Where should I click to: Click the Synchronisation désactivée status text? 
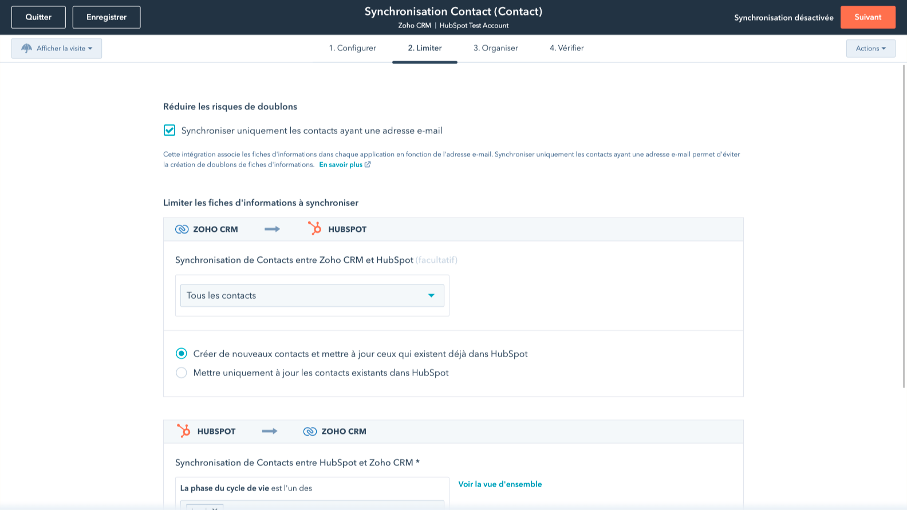(783, 18)
